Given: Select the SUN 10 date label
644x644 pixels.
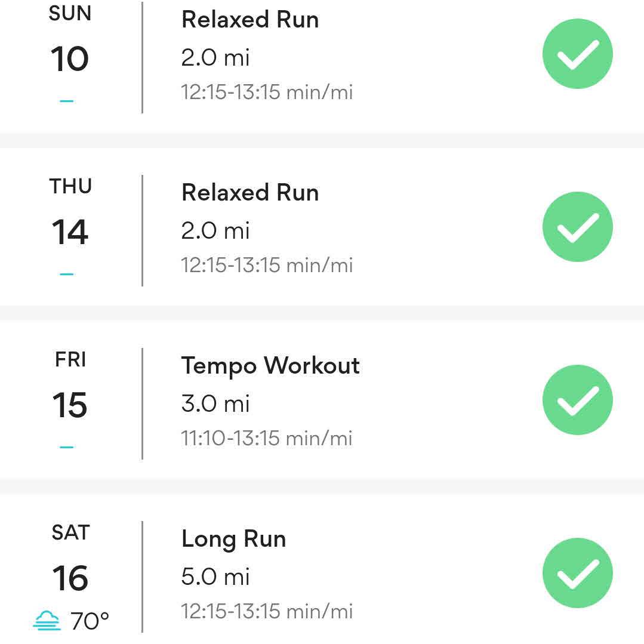Looking at the screenshot, I should [x=70, y=41].
